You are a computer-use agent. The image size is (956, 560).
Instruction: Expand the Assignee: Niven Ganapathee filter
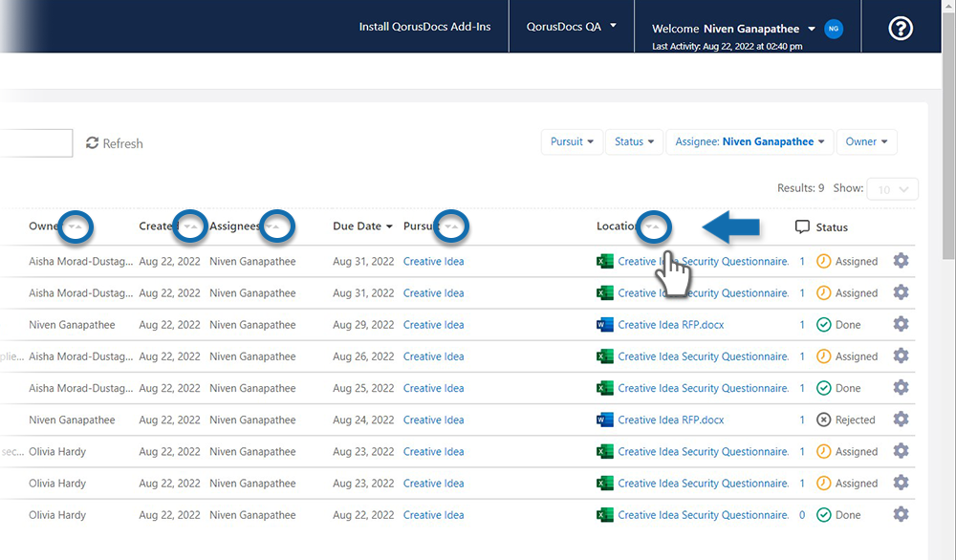pos(750,141)
